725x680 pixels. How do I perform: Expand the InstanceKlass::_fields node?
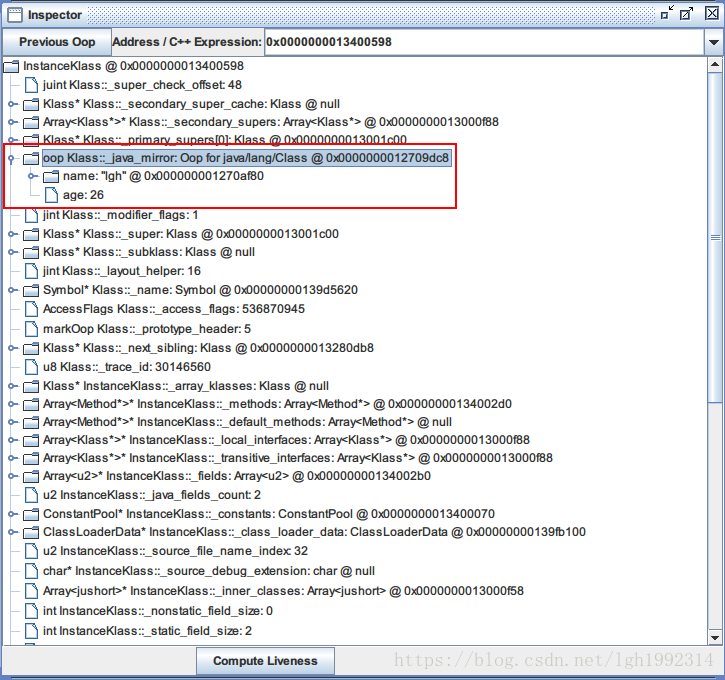click(x=12, y=476)
